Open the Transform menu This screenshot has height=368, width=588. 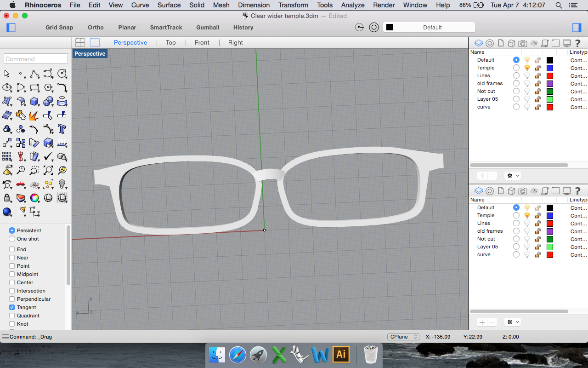[x=293, y=5]
